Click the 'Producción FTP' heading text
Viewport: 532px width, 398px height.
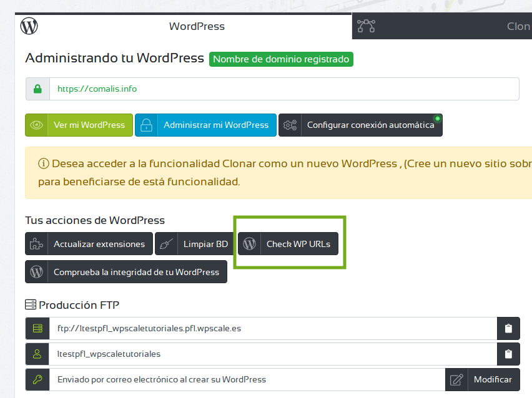click(79, 305)
